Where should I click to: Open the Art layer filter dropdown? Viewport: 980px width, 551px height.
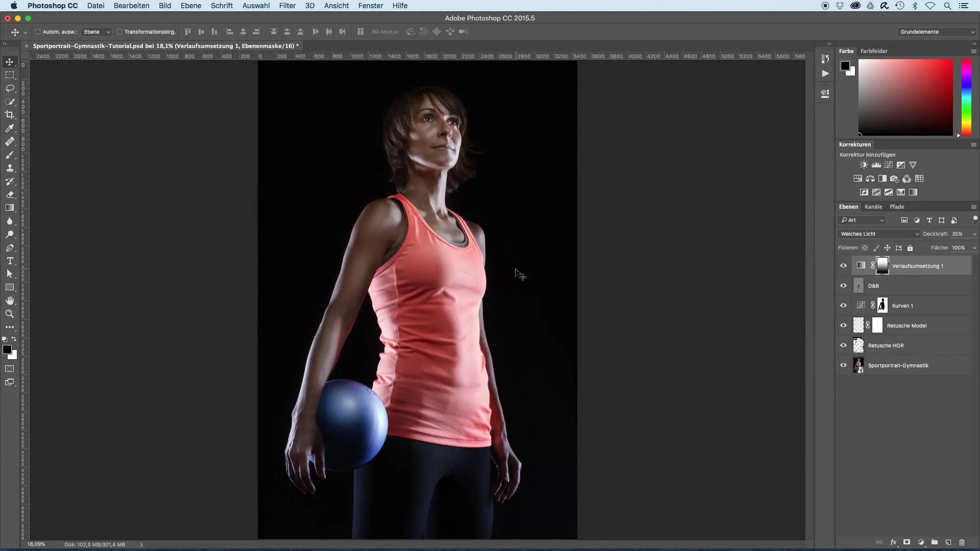coord(862,220)
